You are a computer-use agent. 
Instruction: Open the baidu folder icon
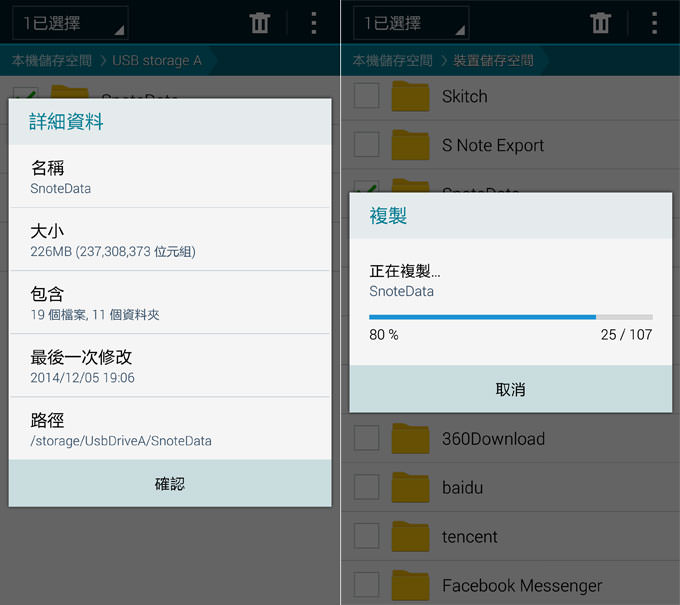410,488
